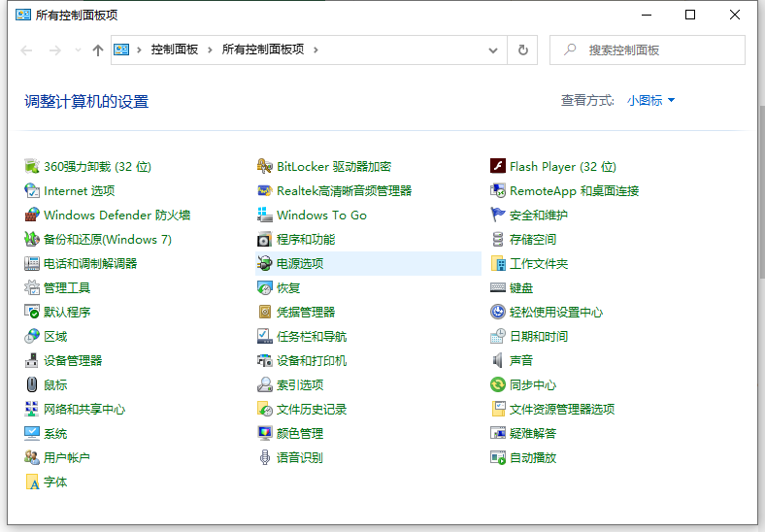Click the 日期和时间 link

click(539, 337)
